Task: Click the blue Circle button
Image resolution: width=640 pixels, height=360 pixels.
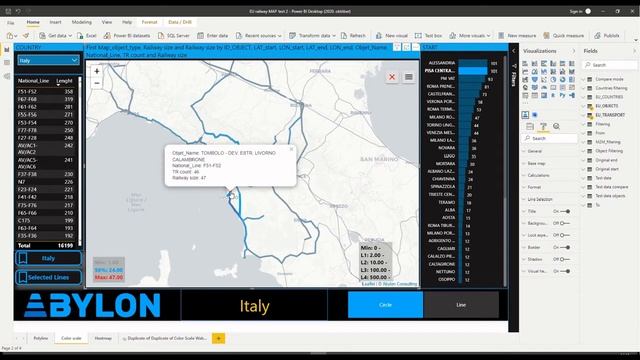Action: 385,304
